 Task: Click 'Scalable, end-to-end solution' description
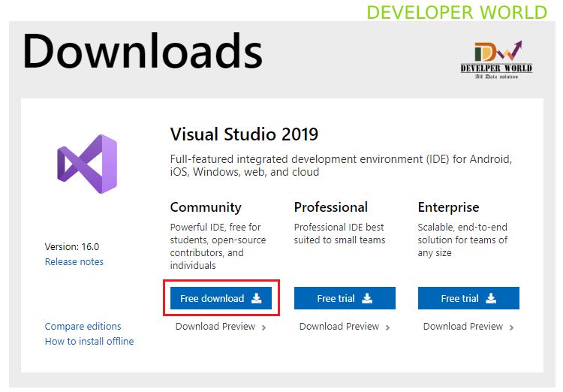(462, 240)
